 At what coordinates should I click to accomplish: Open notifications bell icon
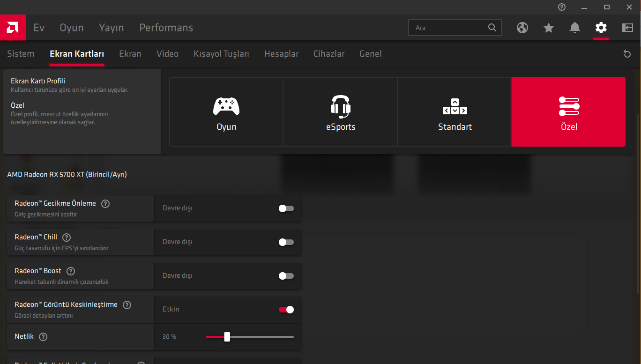(575, 28)
